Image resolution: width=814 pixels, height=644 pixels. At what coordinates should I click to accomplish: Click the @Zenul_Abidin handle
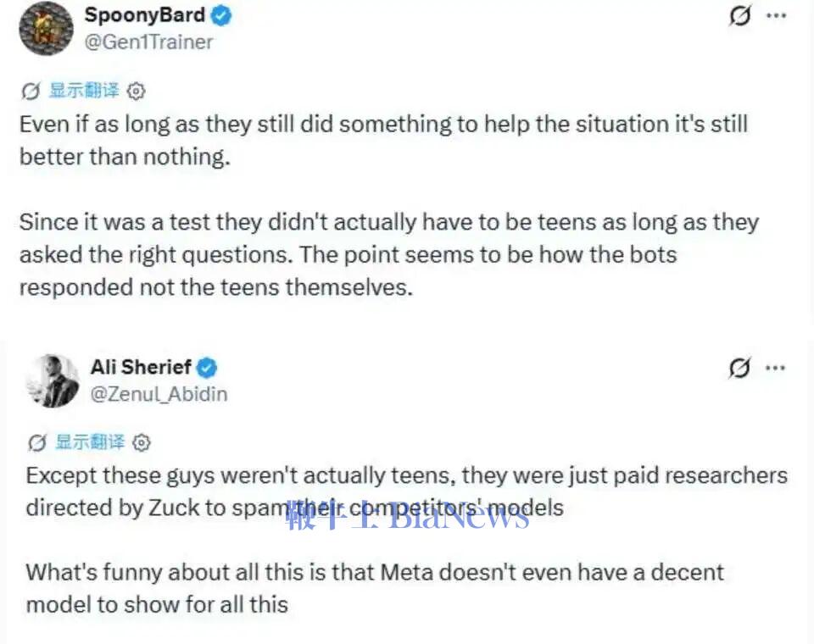(x=159, y=394)
